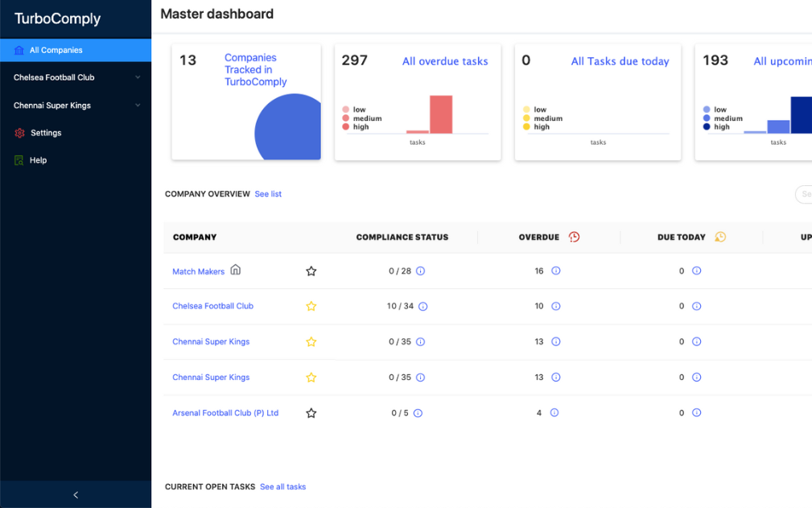The width and height of the screenshot is (812, 508).
Task: Click the red overdue clock icon
Action: pyautogui.click(x=575, y=237)
